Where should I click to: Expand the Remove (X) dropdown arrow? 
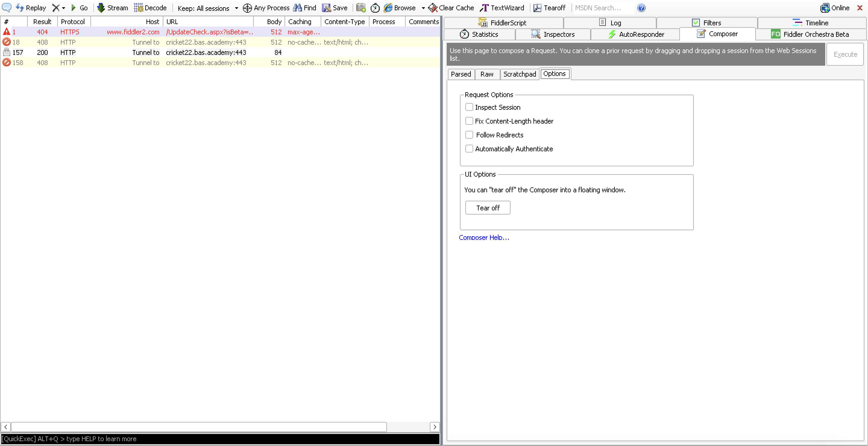[63, 8]
